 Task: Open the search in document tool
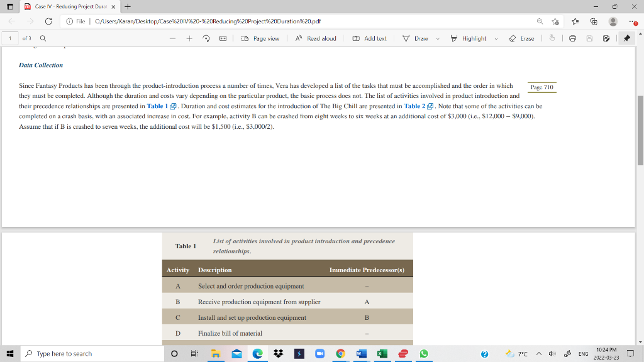(x=42, y=38)
